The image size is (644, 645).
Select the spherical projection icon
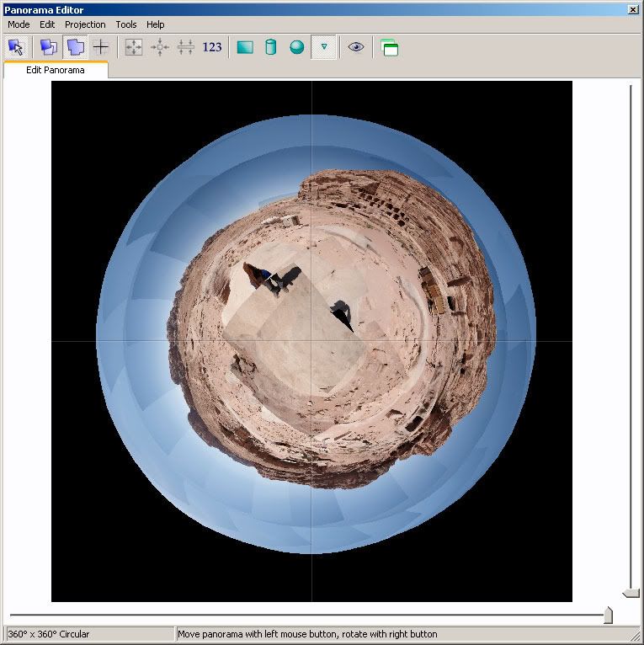click(297, 47)
